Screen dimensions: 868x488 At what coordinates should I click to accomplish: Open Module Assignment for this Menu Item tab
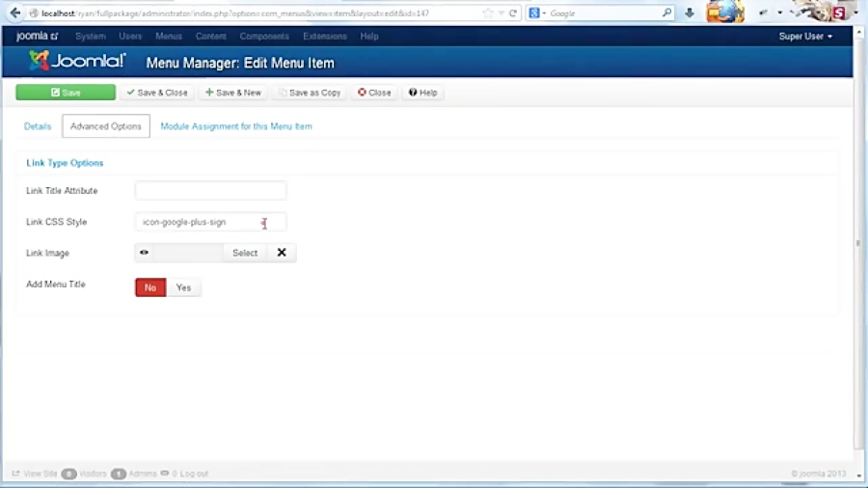(236, 126)
